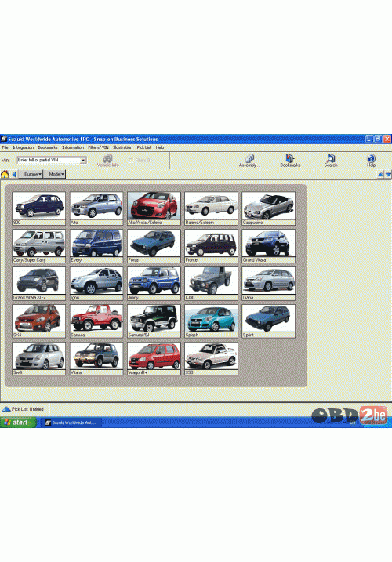Click the Vehicle Info icon
The image size is (392, 562).
pyautogui.click(x=107, y=161)
